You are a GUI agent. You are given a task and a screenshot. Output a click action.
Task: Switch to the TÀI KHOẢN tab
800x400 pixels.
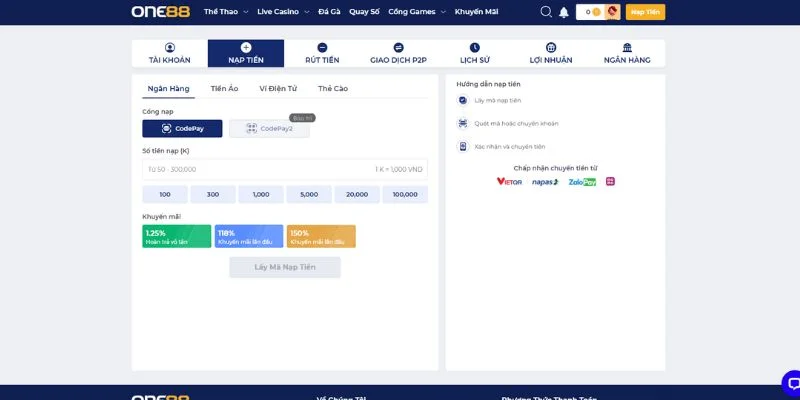170,54
